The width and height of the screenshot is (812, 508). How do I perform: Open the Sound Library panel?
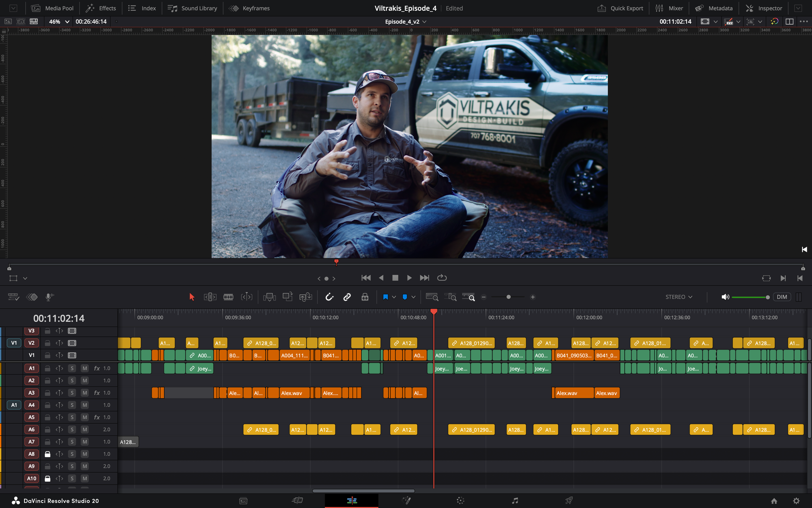click(x=192, y=8)
